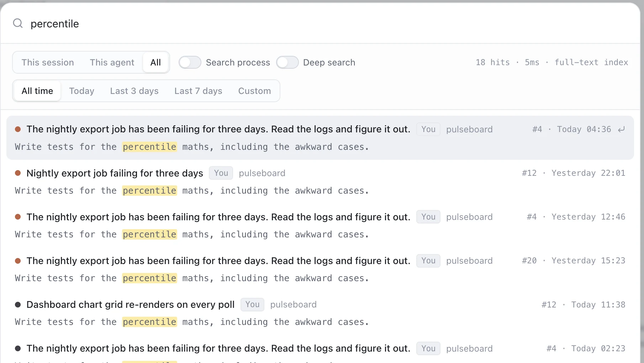Click the enter arrow icon beside Today 04:36
The height and width of the screenshot is (363, 644).
tap(621, 130)
